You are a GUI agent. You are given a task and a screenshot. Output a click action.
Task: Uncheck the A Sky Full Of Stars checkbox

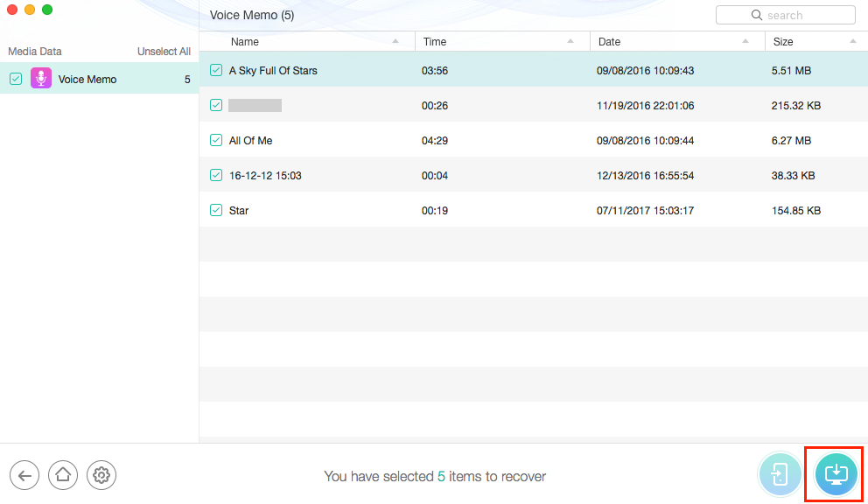[216, 70]
